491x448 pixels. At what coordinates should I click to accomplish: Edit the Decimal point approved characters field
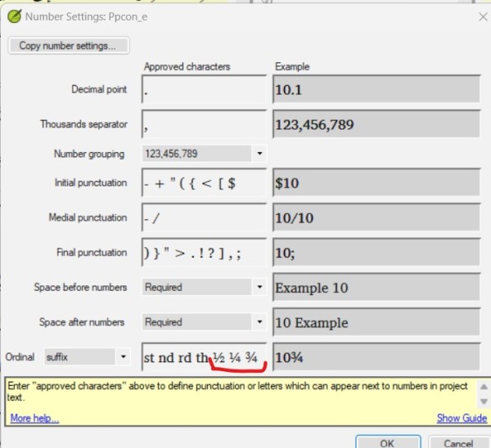[x=204, y=89]
